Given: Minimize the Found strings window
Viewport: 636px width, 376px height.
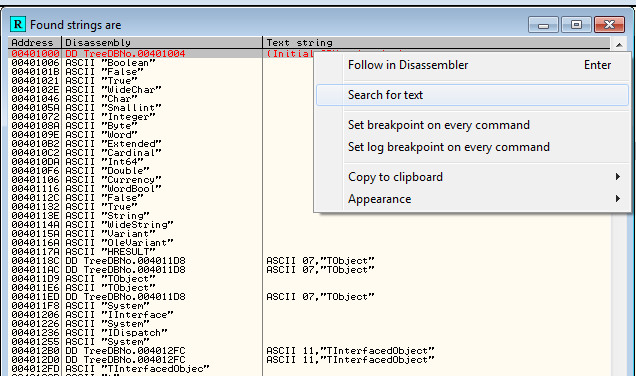Looking at the screenshot, I should 544,25.
